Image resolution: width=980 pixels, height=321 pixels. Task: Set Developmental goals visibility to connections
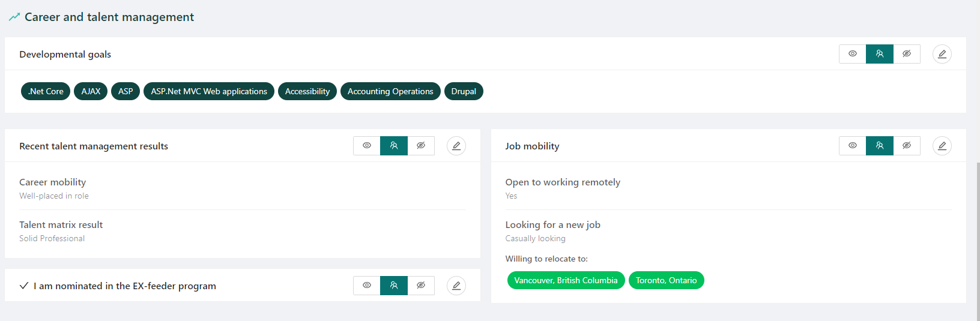point(879,54)
